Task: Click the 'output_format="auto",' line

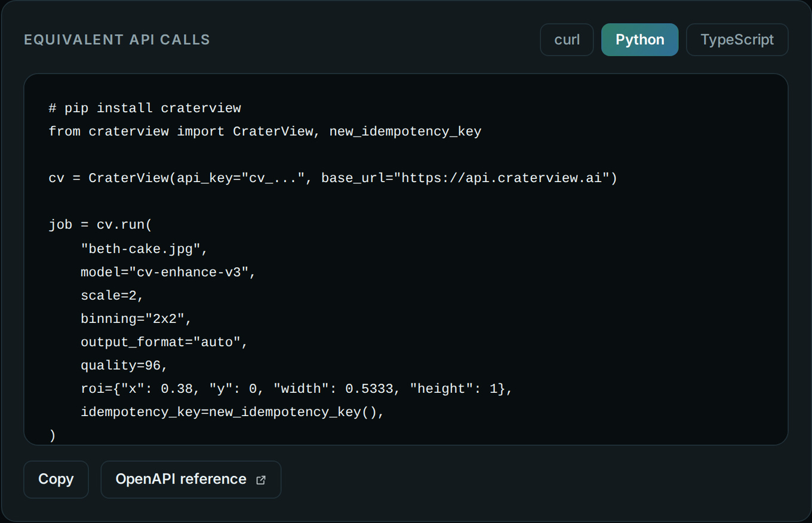Action: coord(164,342)
